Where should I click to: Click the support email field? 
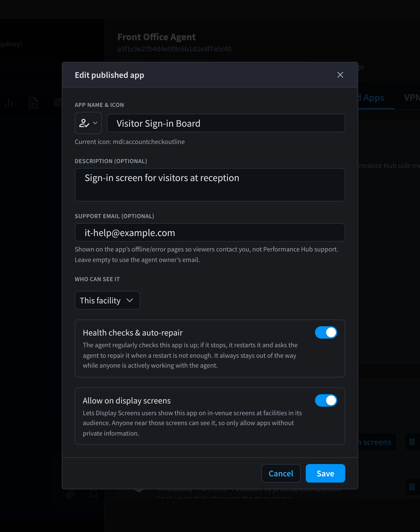coord(210,232)
